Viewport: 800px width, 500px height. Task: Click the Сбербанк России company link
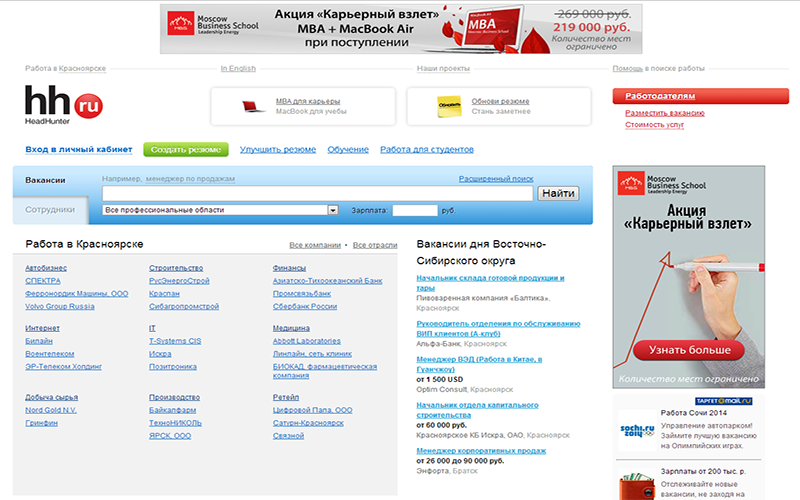coord(305,306)
